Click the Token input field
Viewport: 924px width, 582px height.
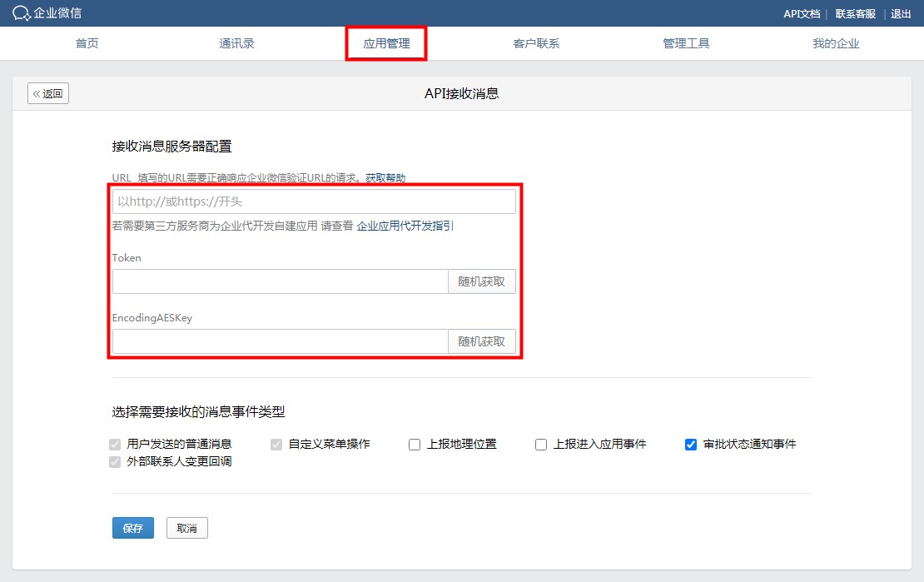coord(280,281)
